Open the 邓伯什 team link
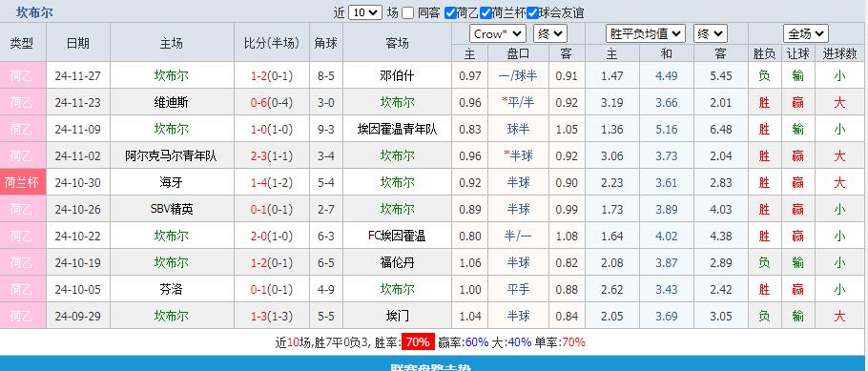The width and height of the screenshot is (868, 371). pos(397,76)
